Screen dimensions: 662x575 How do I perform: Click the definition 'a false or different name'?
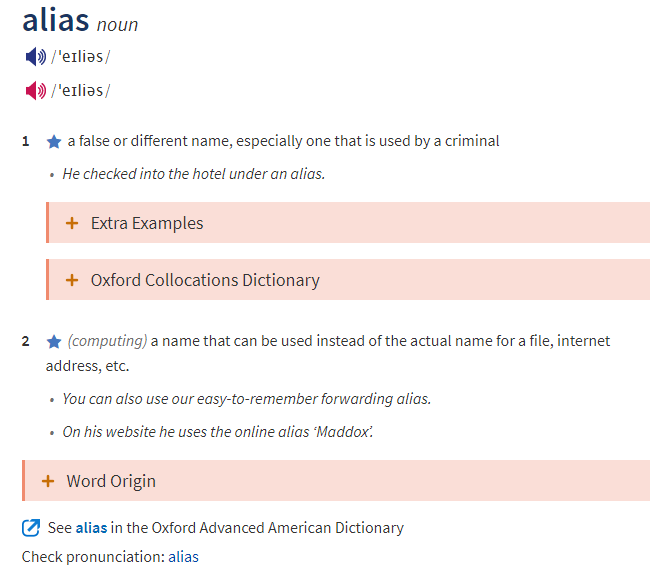(x=283, y=141)
